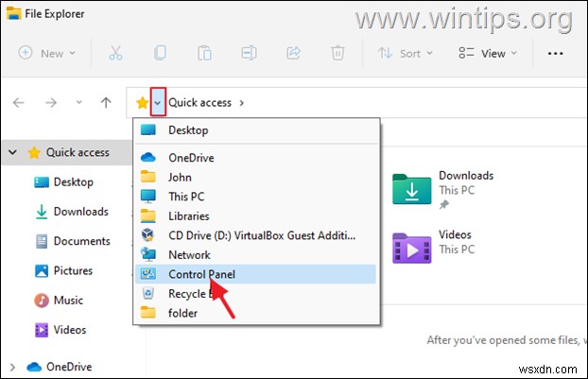The height and width of the screenshot is (379, 588).
Task: Click the Share icon in toolbar
Action: [293, 53]
